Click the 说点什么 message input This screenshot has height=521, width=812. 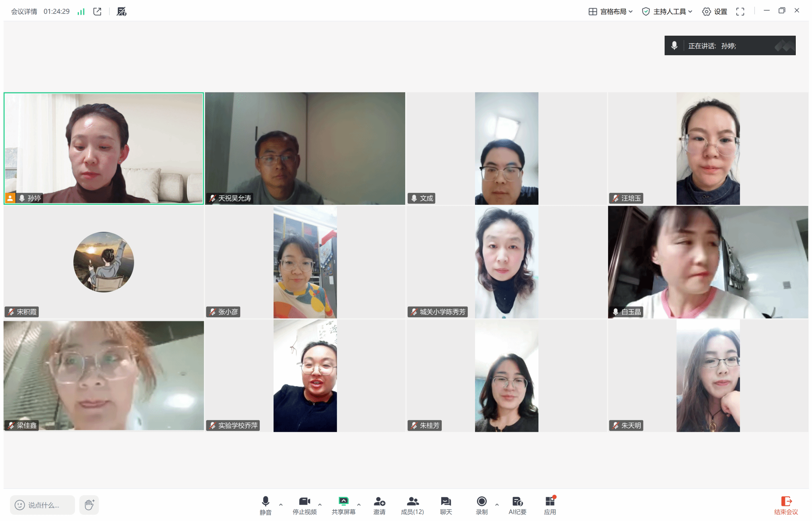coord(43,505)
